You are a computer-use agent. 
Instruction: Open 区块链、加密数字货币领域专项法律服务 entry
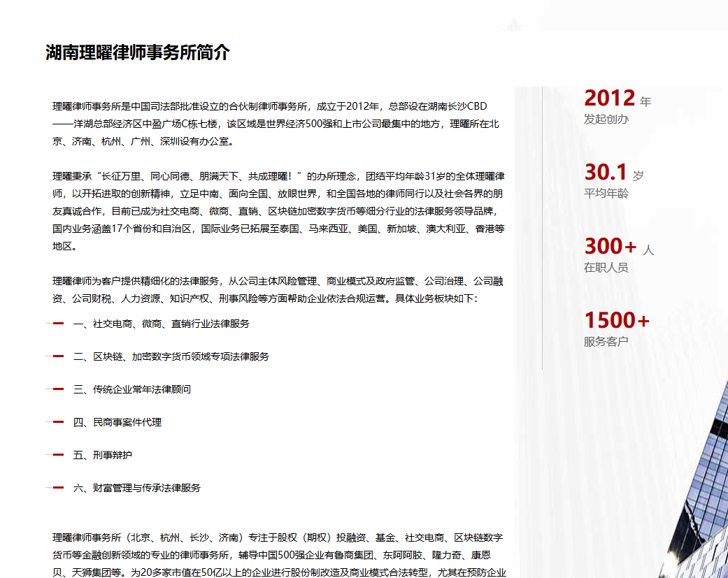tap(171, 356)
